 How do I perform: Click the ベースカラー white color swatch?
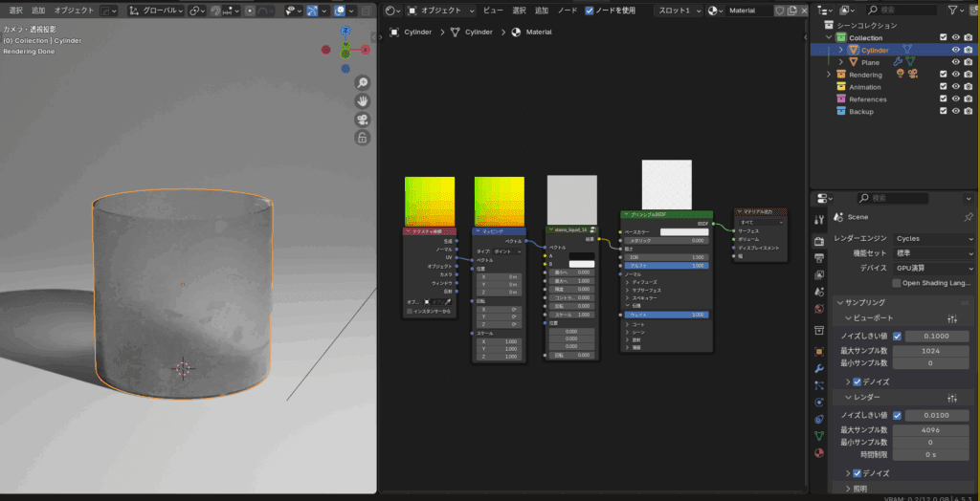point(683,231)
